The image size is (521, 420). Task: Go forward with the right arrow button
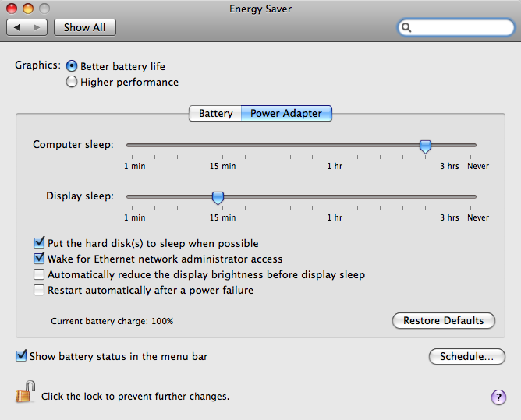pyautogui.click(x=37, y=27)
